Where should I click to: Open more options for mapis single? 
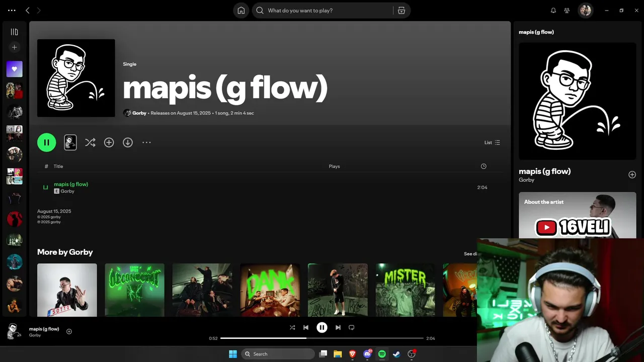coord(146,142)
